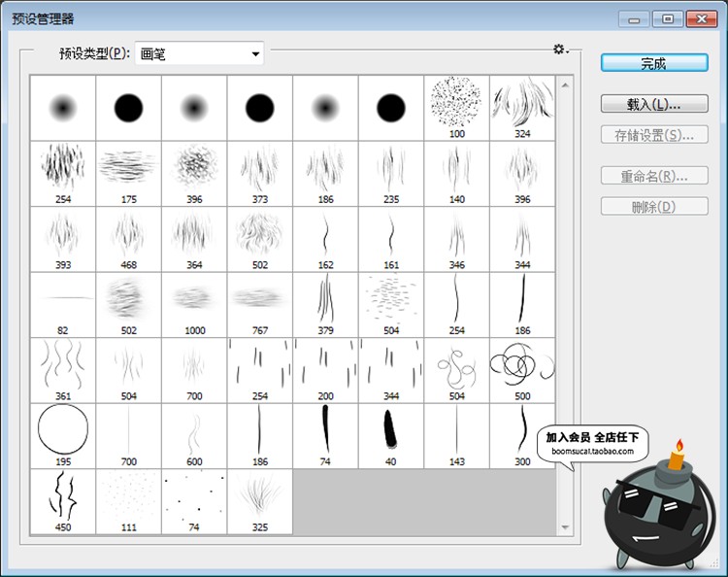This screenshot has width=728, height=577.
Task: Click the 重命名(R)... rename button
Action: pos(654,176)
